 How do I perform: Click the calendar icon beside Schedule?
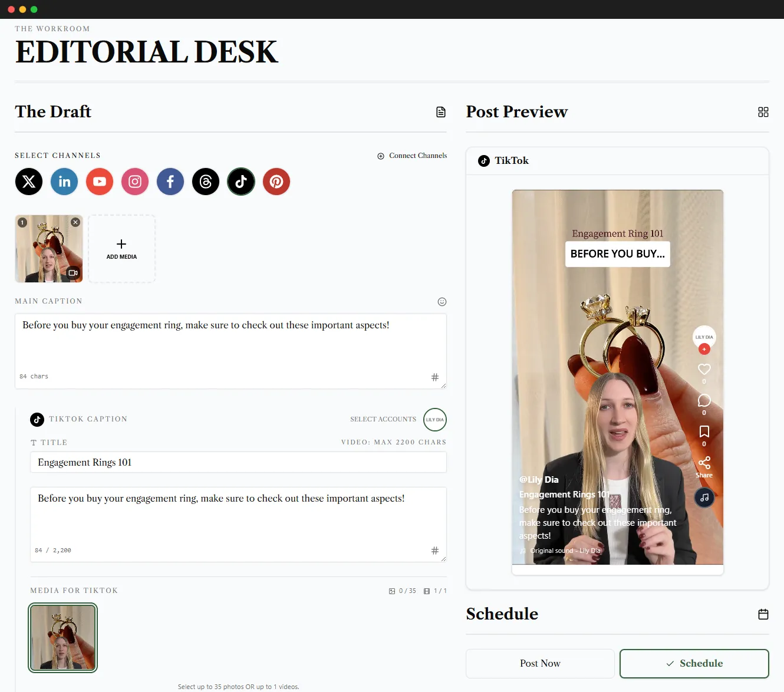(763, 614)
